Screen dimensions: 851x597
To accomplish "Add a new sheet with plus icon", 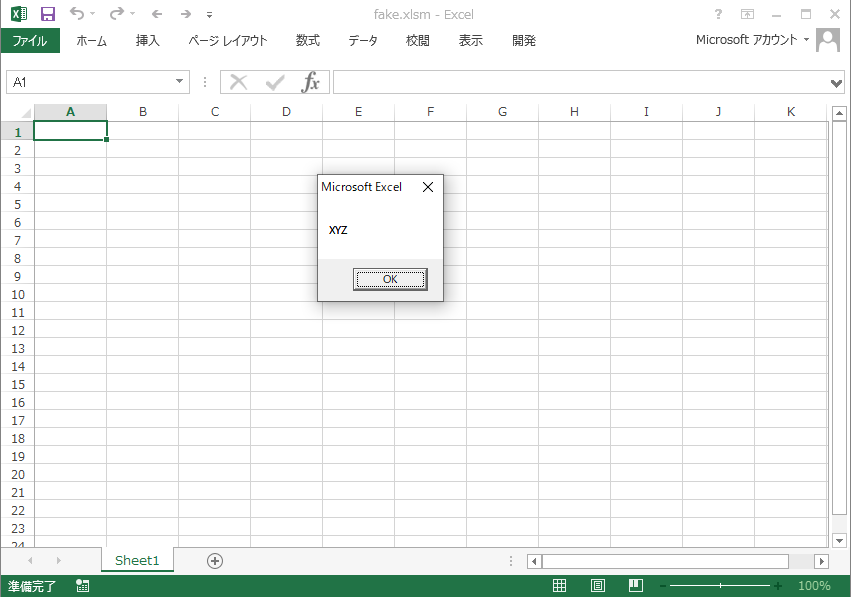I will point(214,561).
